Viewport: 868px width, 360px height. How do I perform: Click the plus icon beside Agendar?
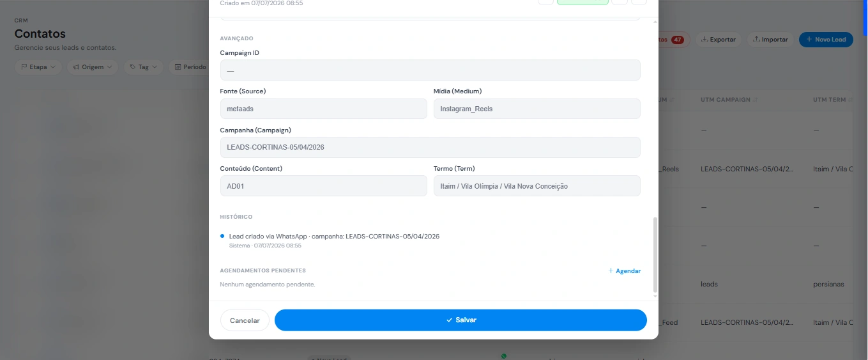tap(611, 271)
